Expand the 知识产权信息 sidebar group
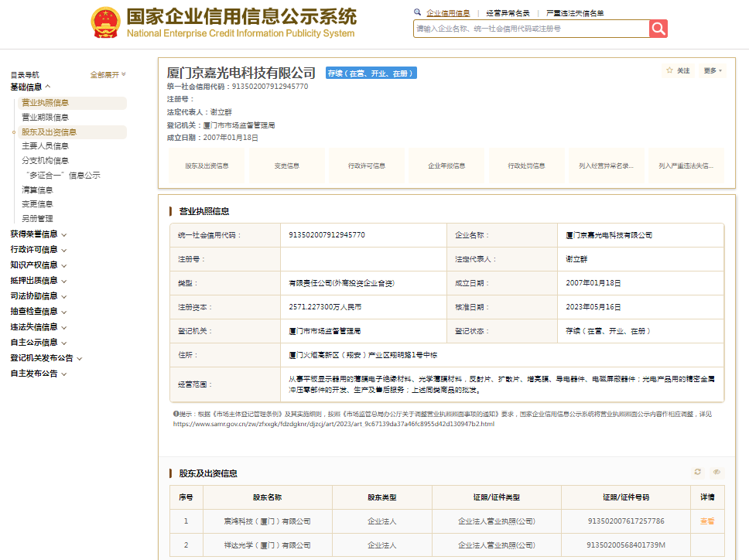The width and height of the screenshot is (749, 560). coord(38,265)
